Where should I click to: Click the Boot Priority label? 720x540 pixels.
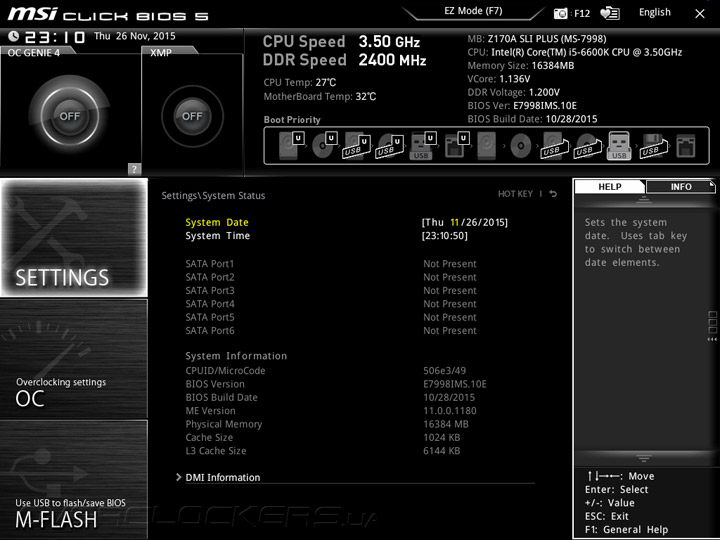point(292,120)
